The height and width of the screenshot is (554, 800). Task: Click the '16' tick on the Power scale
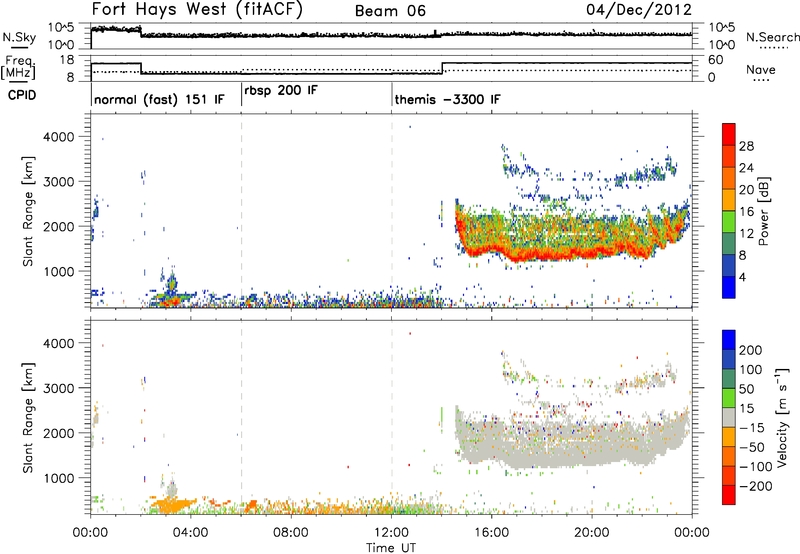746,212
